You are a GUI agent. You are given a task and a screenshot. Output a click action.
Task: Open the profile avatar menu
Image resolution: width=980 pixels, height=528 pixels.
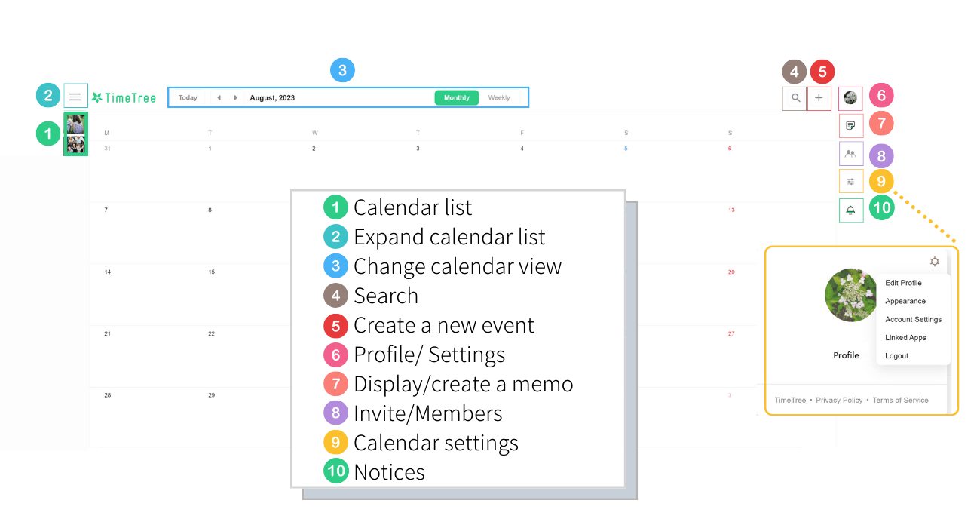pyautogui.click(x=850, y=97)
